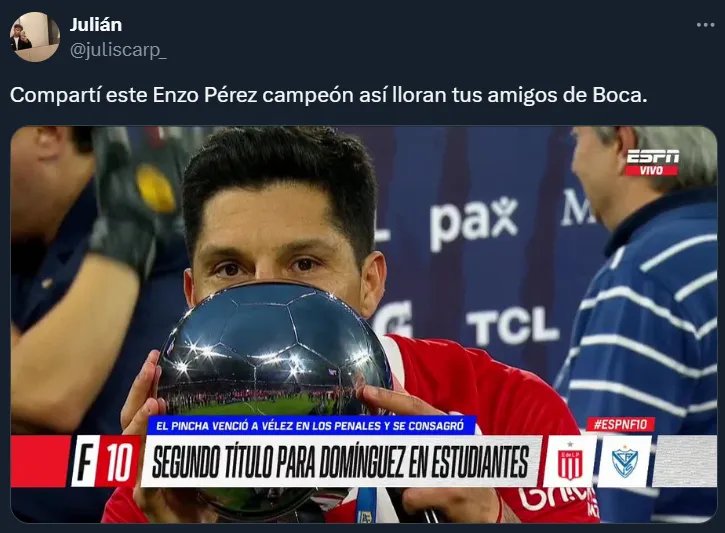Image resolution: width=725 pixels, height=533 pixels.
Task: Click the white textured box beside Vélez crest
Action: click(684, 461)
